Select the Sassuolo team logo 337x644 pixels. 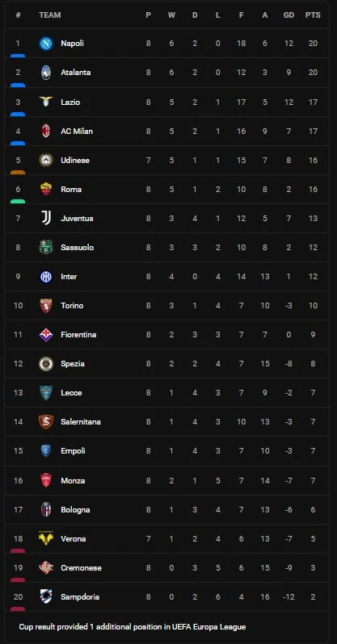tap(46, 248)
